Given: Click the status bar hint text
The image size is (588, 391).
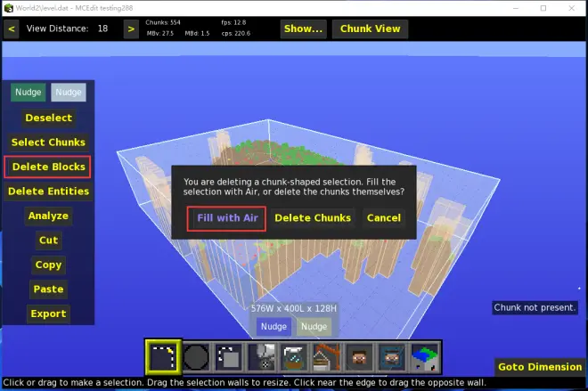Looking at the screenshot, I should click(244, 383).
